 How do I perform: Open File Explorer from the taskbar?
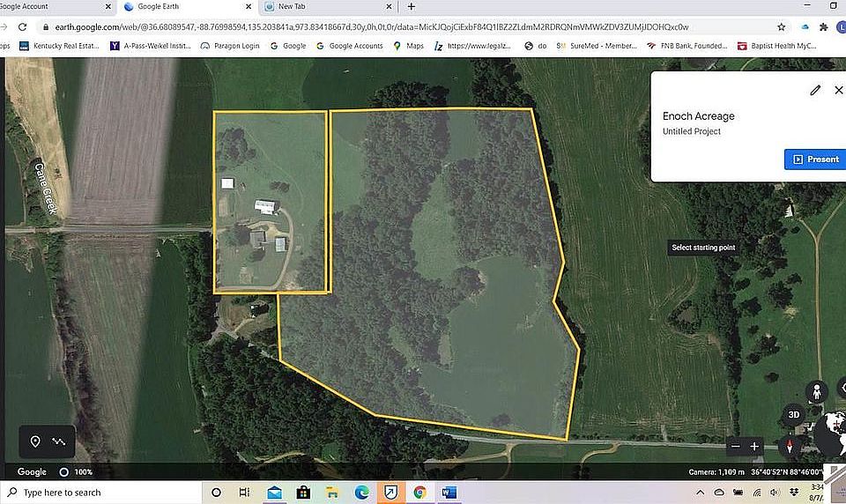tap(332, 493)
